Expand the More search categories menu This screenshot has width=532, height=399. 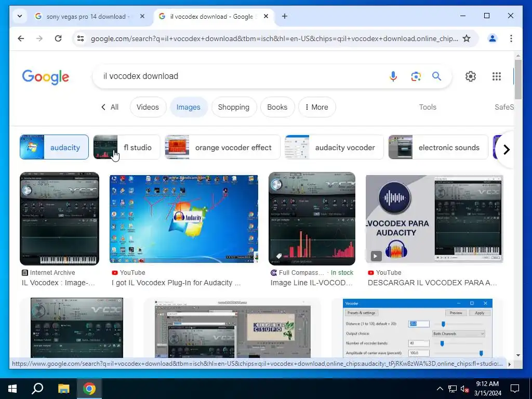click(x=317, y=107)
